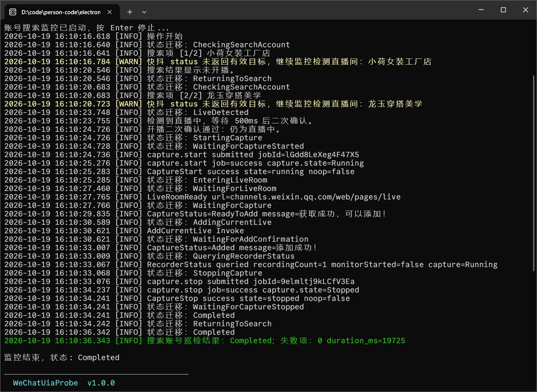
Task: Click the line "capture.start job=success capture.state=Running"
Action: [x=184, y=163]
